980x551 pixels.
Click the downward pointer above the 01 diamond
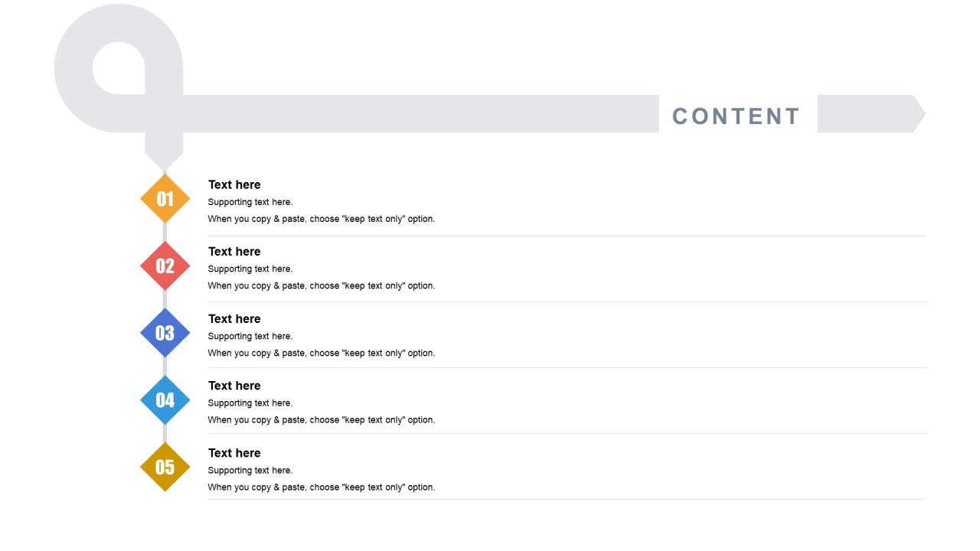pos(164,152)
